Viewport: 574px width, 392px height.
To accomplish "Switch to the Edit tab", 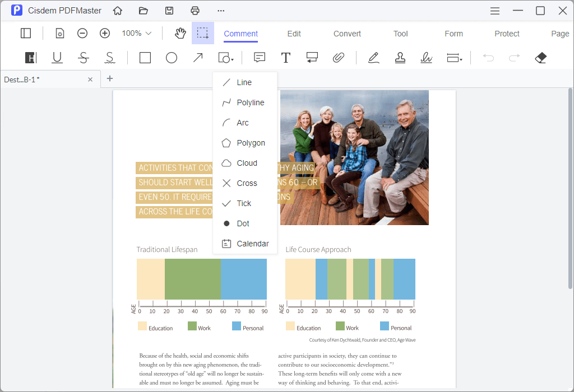I will (x=294, y=34).
